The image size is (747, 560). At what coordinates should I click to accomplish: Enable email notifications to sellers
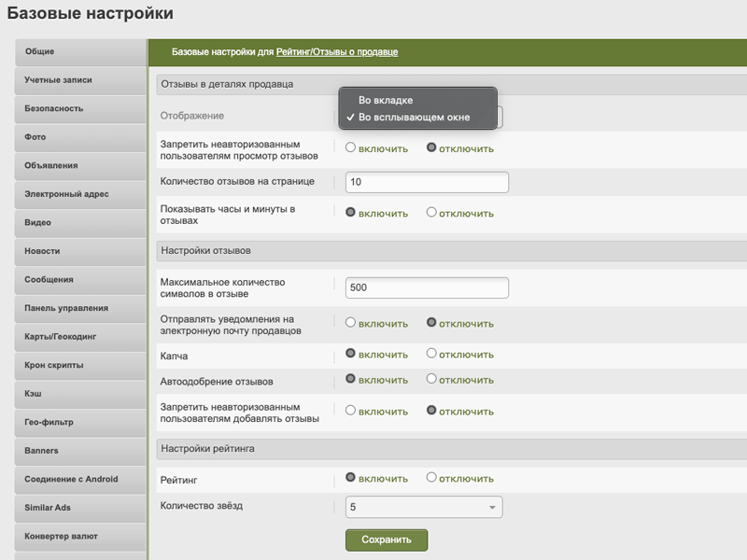tap(351, 323)
